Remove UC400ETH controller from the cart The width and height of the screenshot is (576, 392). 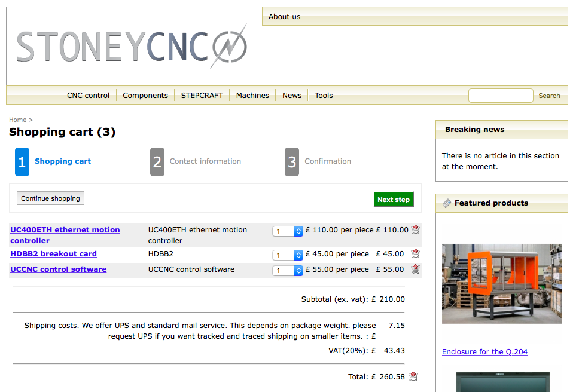pos(416,229)
